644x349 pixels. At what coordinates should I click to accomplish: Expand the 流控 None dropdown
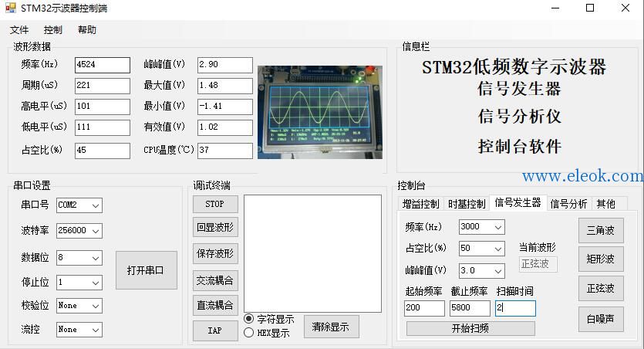(96, 330)
